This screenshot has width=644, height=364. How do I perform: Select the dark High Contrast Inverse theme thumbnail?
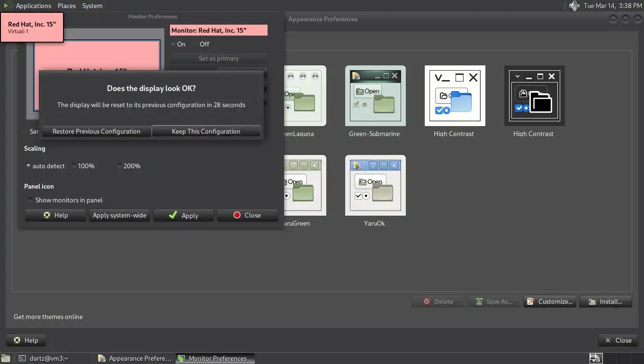pos(534,95)
